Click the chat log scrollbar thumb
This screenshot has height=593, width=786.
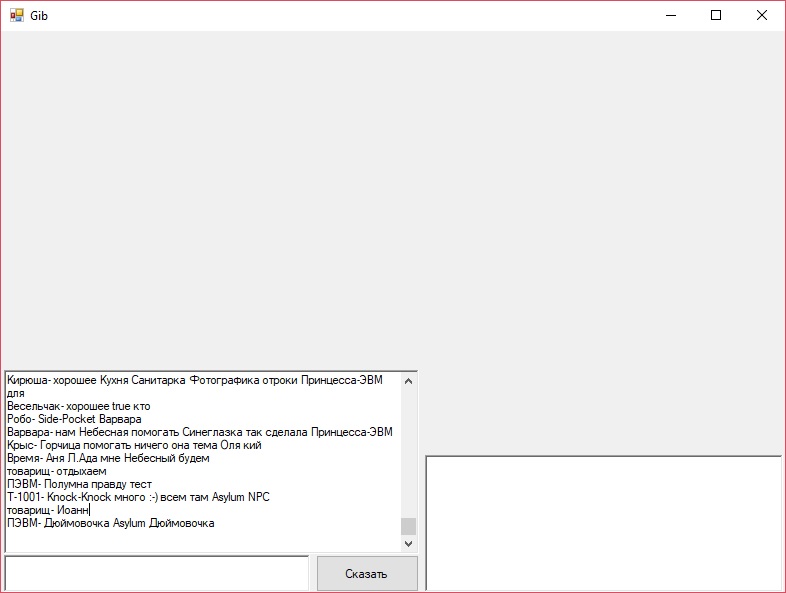pyautogui.click(x=408, y=526)
